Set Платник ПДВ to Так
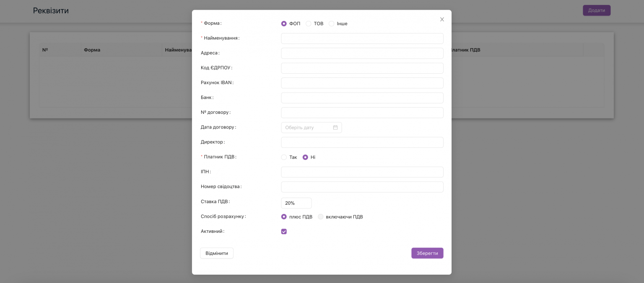 coord(284,157)
